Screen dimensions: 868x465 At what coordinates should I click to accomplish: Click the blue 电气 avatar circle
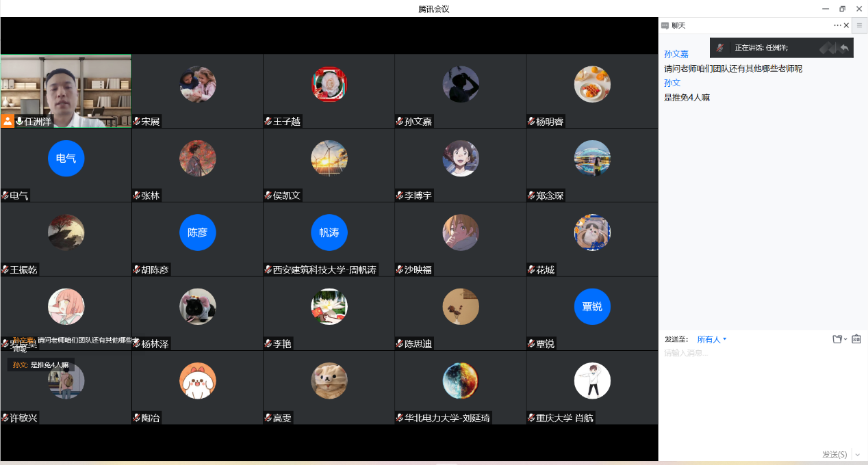point(66,159)
